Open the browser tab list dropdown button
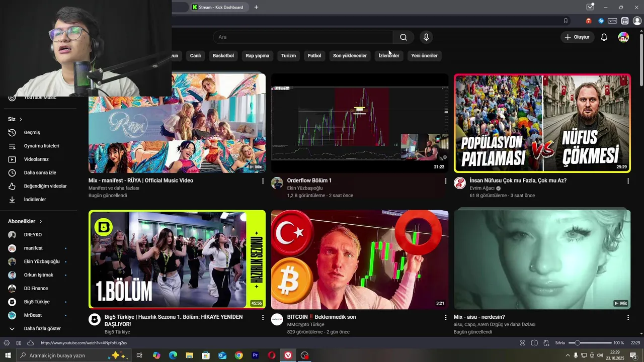The width and height of the screenshot is (644, 362). (590, 7)
